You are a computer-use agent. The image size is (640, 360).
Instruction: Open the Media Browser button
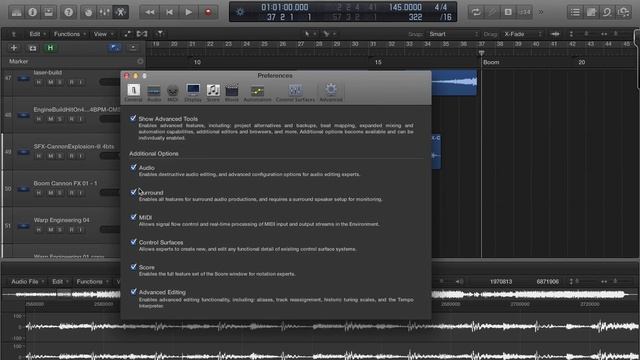[x=624, y=12]
